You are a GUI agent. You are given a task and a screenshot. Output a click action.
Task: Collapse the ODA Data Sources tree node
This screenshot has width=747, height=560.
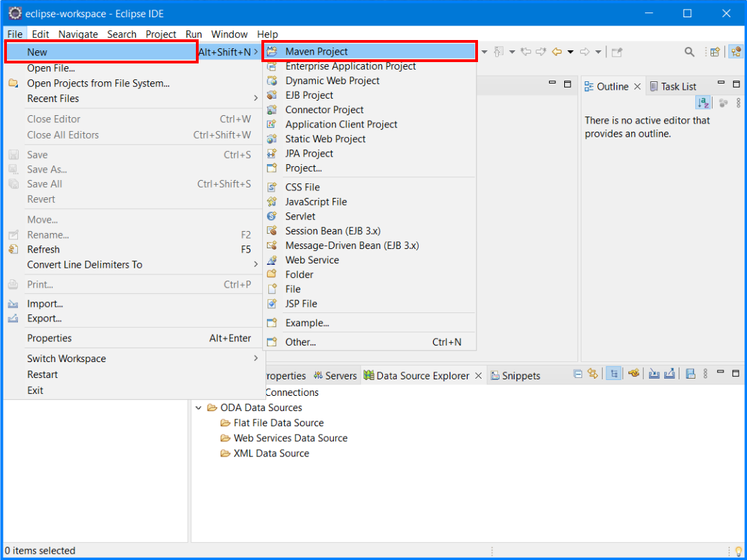pyautogui.click(x=199, y=408)
